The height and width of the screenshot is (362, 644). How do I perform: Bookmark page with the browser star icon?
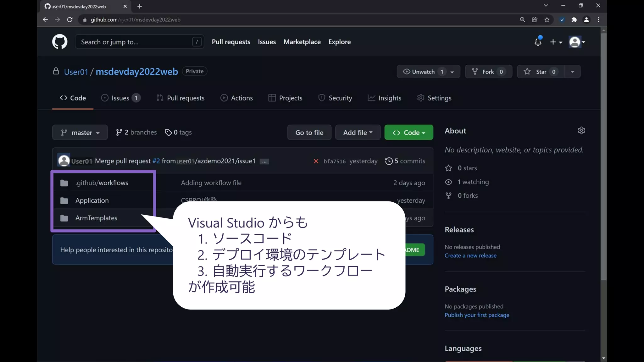pos(547,20)
